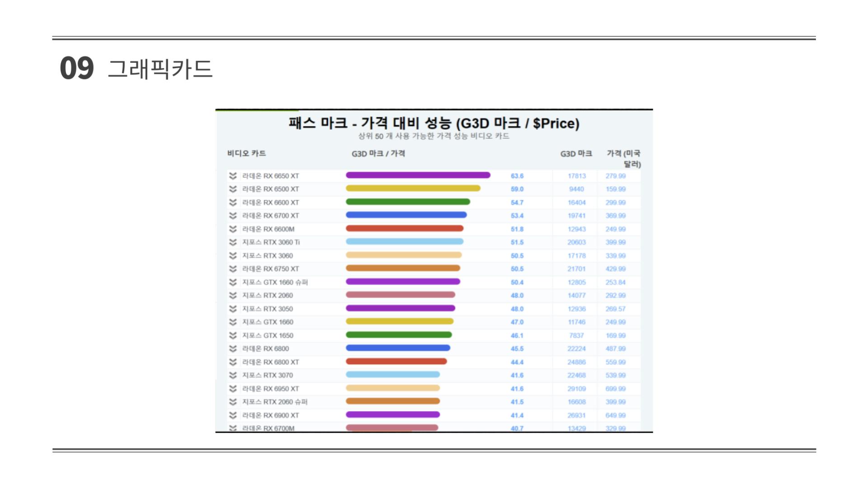Expand the 라데온 RX 6700 XT row chevron
This screenshot has height=488, width=868.
click(x=233, y=216)
